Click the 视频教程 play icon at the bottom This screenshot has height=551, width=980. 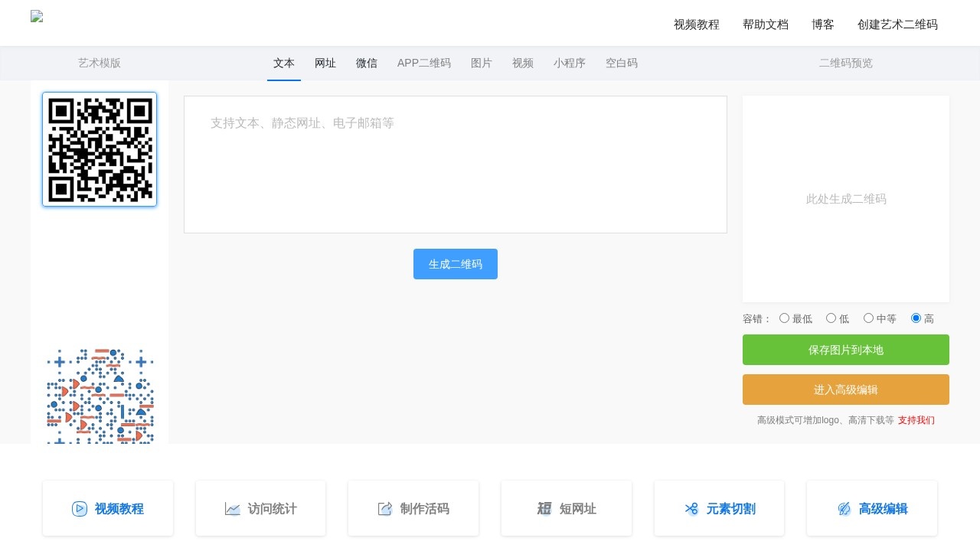[80, 509]
